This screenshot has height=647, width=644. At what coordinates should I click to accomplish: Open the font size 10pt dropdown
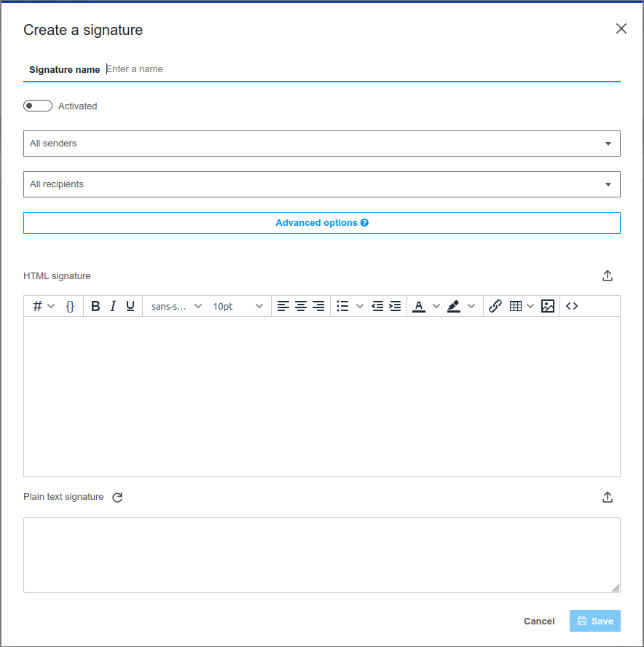[x=237, y=307]
